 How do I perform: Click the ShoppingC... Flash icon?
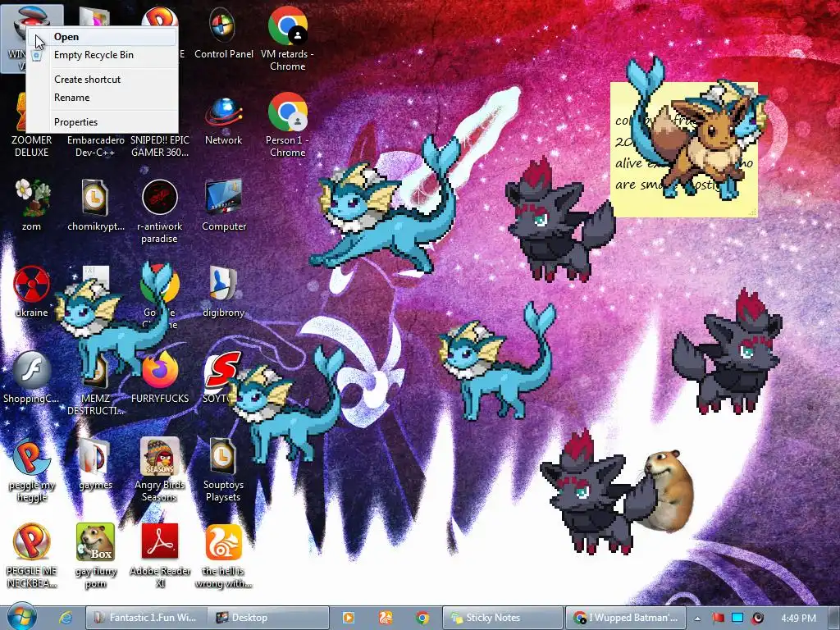(x=31, y=377)
